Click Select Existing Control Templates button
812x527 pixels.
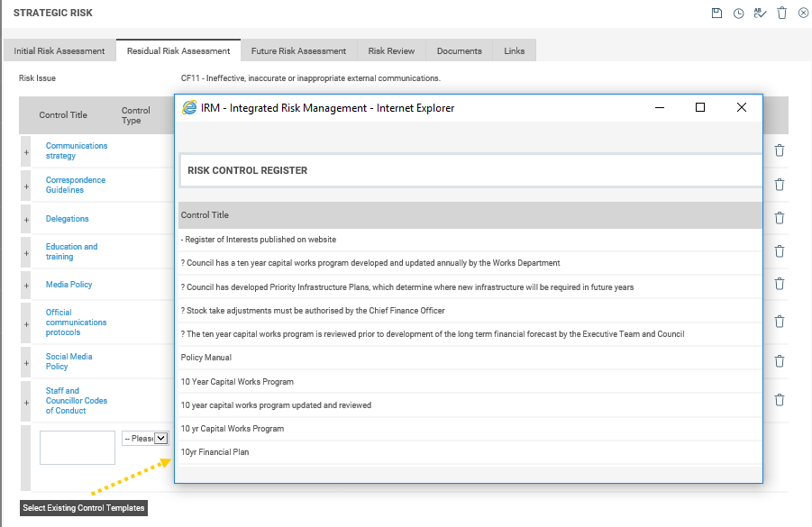point(84,508)
